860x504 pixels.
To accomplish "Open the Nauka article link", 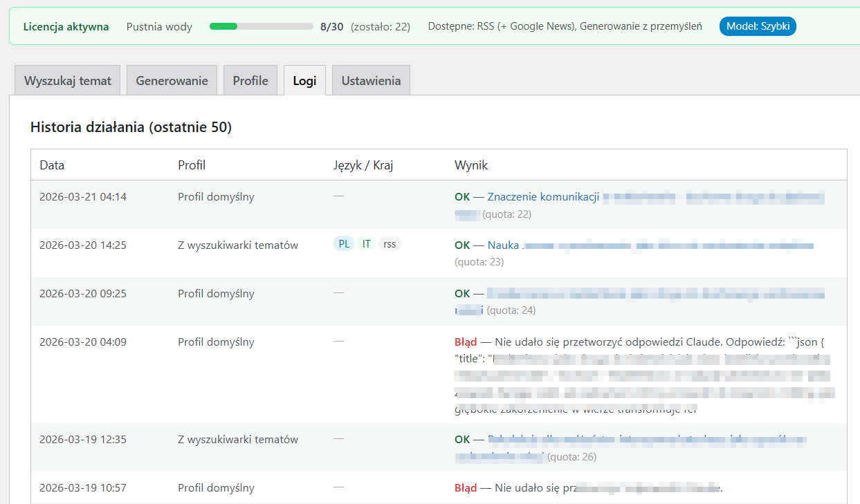I will tap(504, 245).
